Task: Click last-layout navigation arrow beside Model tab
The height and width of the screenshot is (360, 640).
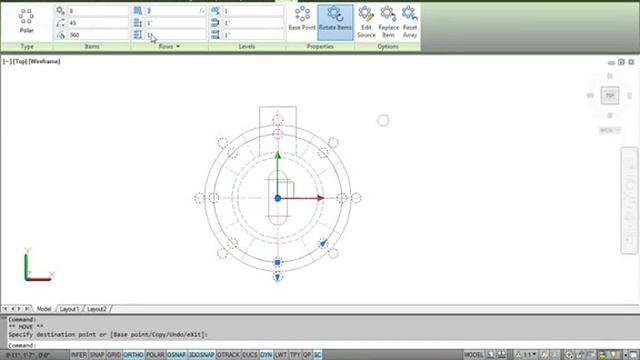Action: click(x=27, y=309)
